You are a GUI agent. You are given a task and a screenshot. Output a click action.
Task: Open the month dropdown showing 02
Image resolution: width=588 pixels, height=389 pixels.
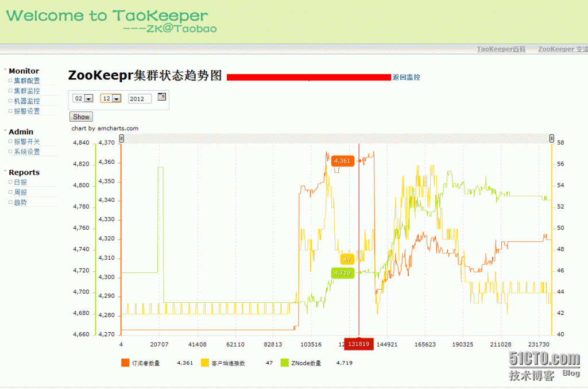[x=83, y=98]
